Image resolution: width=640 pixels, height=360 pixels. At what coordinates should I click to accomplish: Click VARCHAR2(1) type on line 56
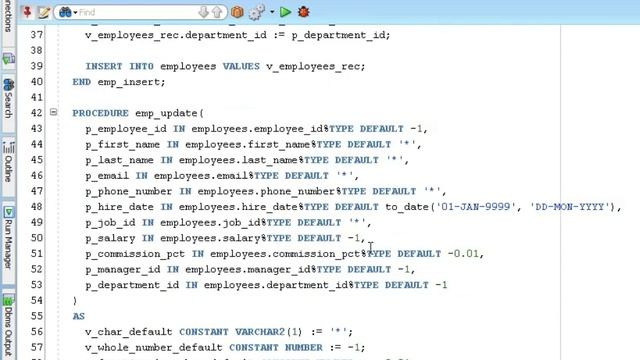click(x=269, y=332)
